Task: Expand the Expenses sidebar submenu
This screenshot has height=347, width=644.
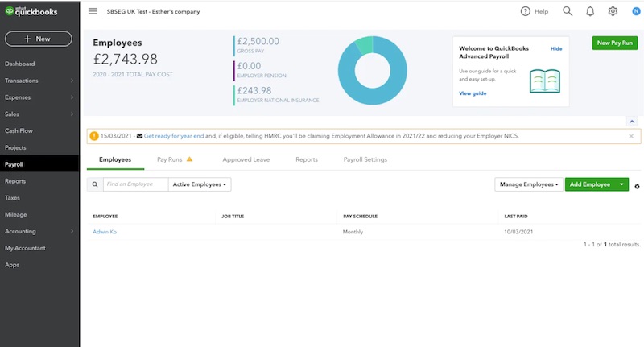Action: pos(72,97)
